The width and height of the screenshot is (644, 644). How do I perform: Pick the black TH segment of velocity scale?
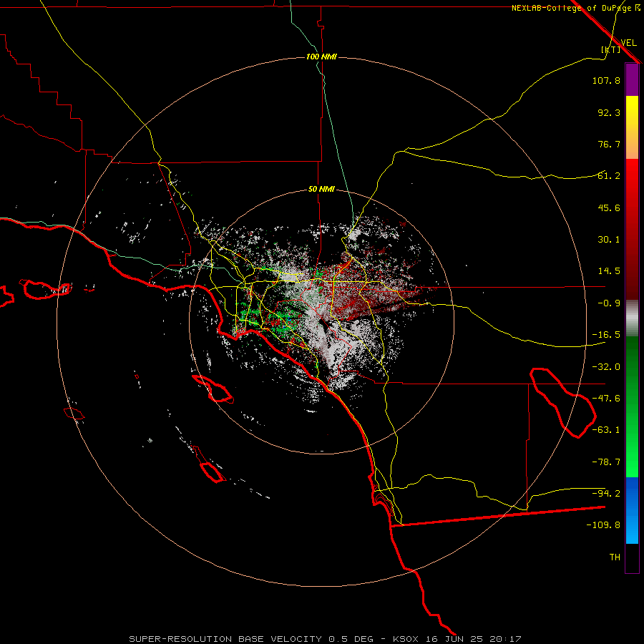pyautogui.click(x=632, y=558)
